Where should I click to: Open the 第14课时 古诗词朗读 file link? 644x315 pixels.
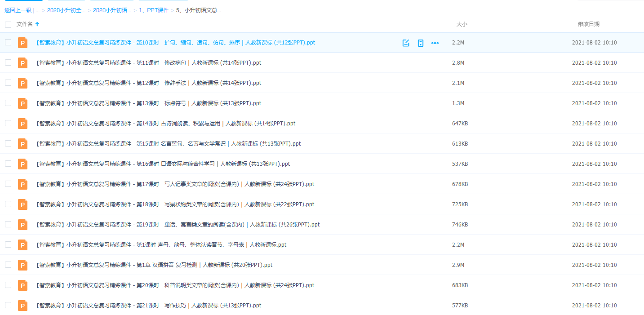click(x=164, y=123)
